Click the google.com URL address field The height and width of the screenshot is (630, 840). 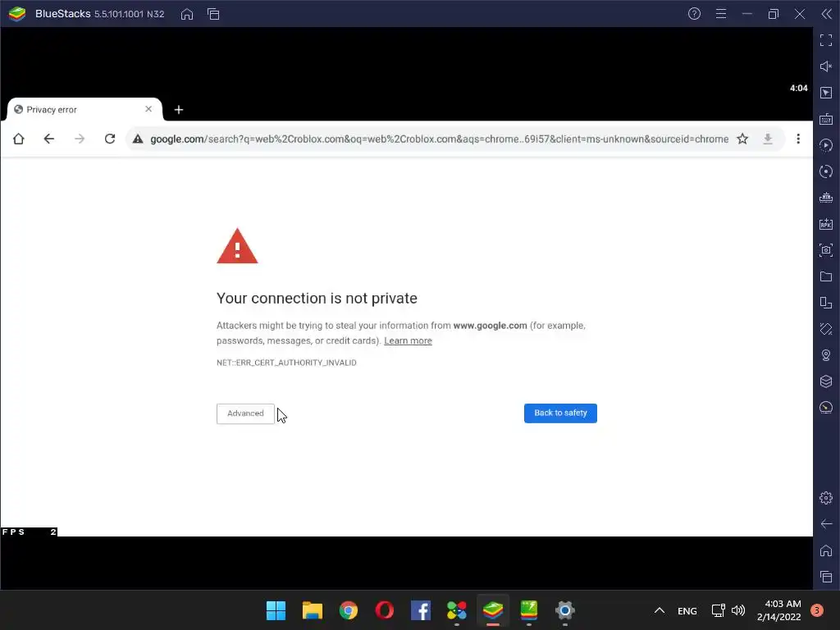click(440, 139)
